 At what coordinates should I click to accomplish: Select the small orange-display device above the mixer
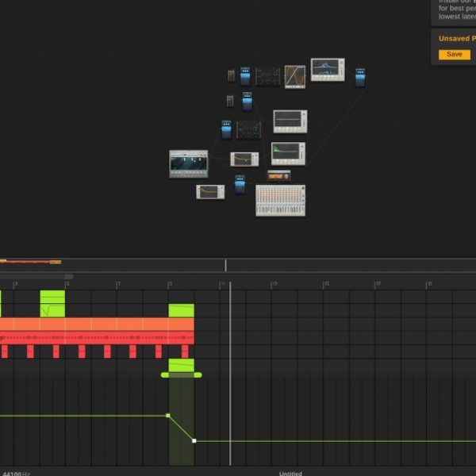(278, 176)
